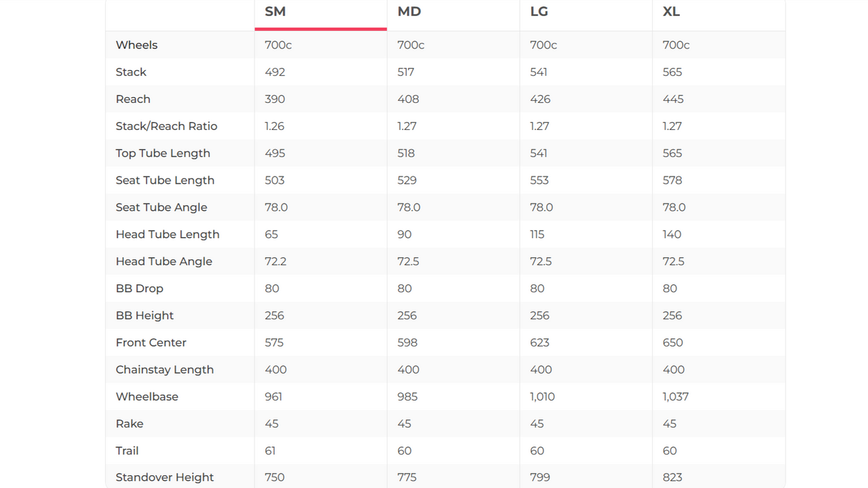Select the Head Tube Angle row label
This screenshot has height=488, width=868.
point(164,262)
